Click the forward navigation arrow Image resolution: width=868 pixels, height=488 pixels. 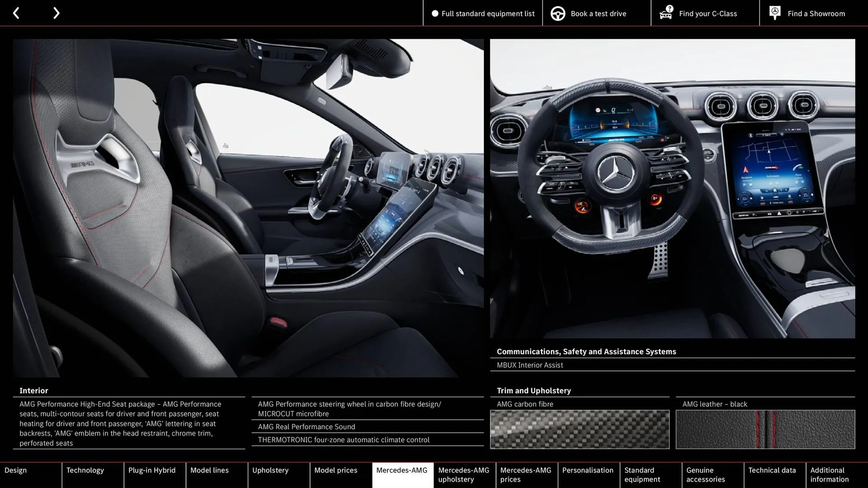tap(56, 13)
